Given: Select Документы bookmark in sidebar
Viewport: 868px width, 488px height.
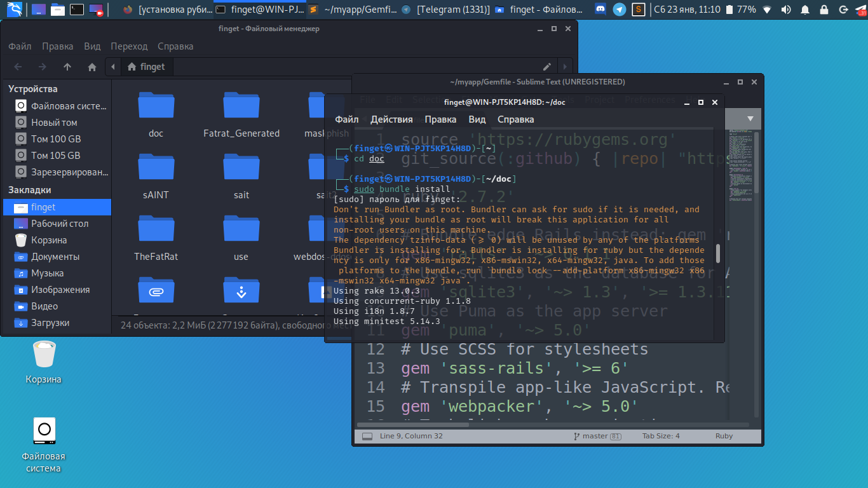Looking at the screenshot, I should [56, 257].
